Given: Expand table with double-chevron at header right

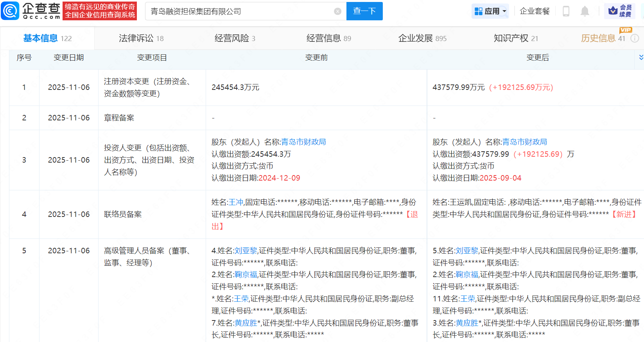Looking at the screenshot, I should (641, 57).
